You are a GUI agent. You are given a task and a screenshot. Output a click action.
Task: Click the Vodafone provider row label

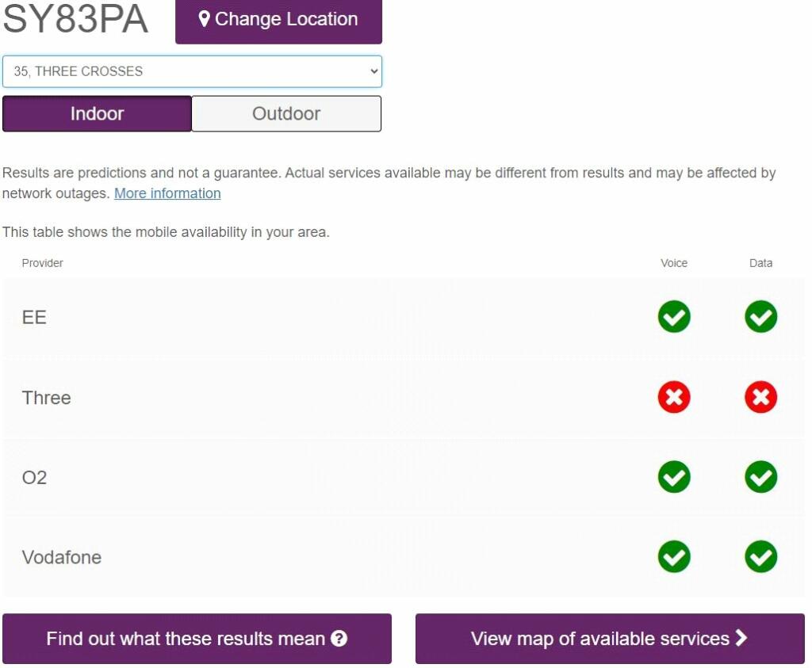click(x=62, y=557)
